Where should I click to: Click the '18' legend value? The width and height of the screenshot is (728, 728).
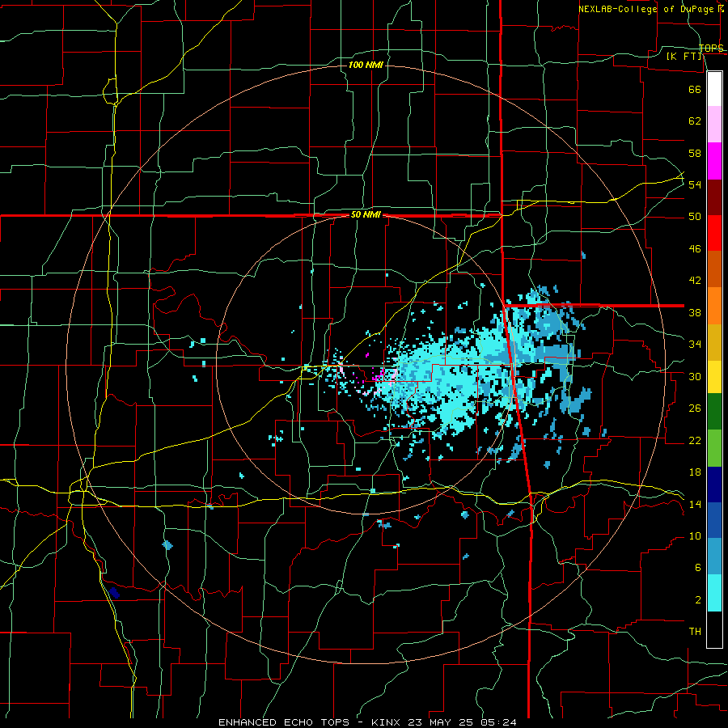[695, 472]
